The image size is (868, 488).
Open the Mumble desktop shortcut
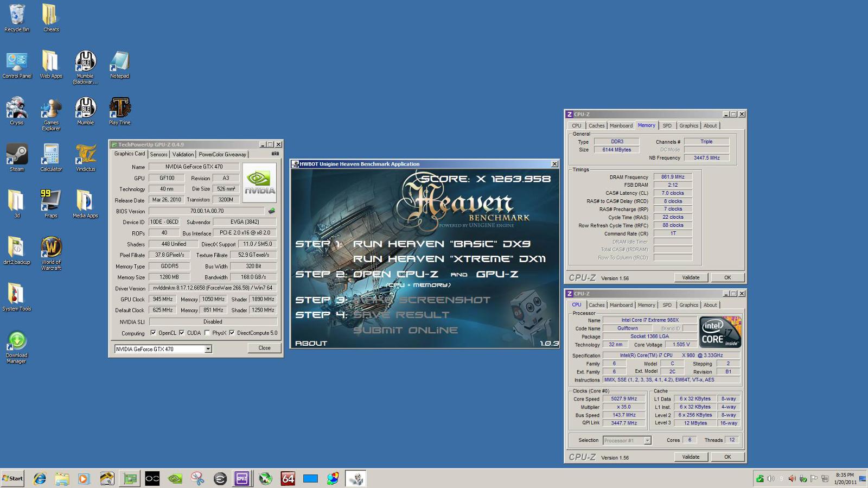coord(86,111)
